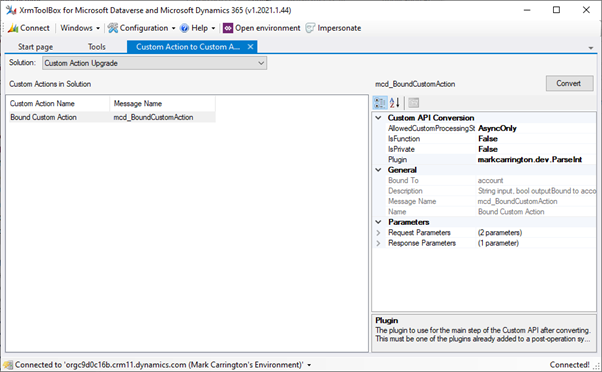Switch to the Tools tab
602x372 pixels.
click(96, 47)
